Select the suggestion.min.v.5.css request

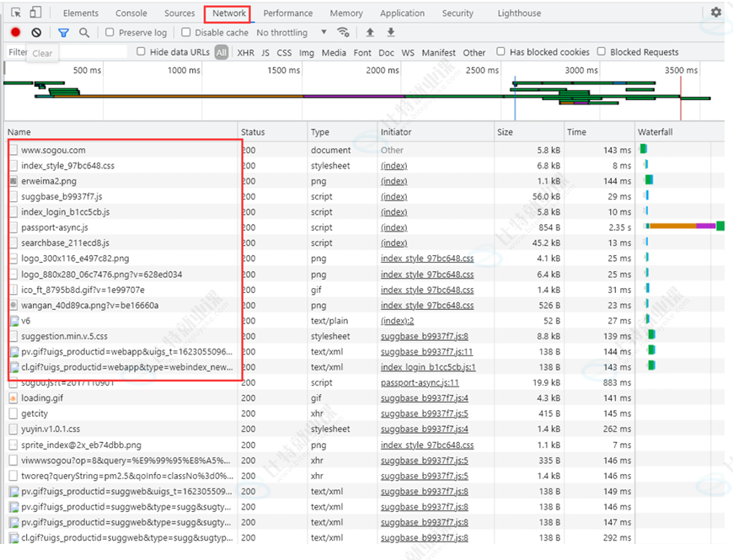coord(64,336)
